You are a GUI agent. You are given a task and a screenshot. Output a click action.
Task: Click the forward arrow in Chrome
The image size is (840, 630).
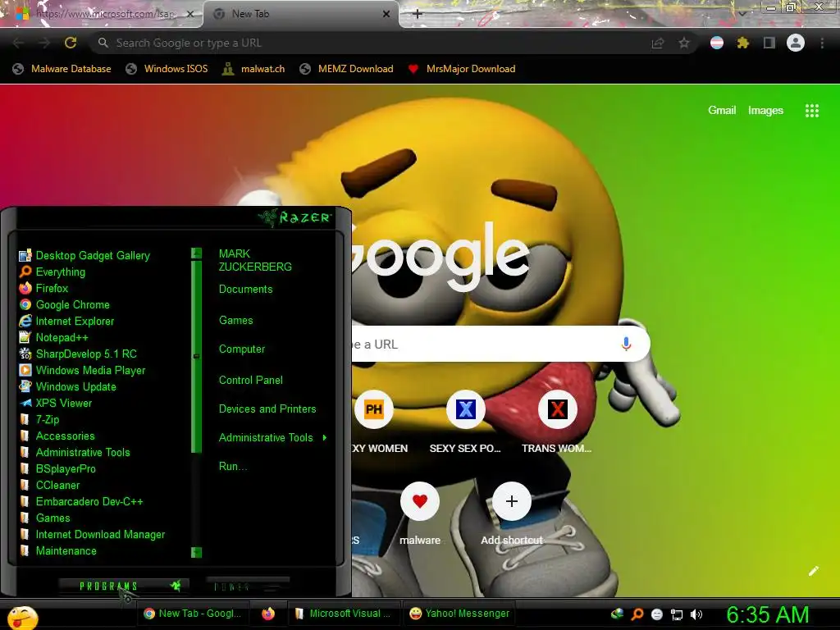[44, 43]
